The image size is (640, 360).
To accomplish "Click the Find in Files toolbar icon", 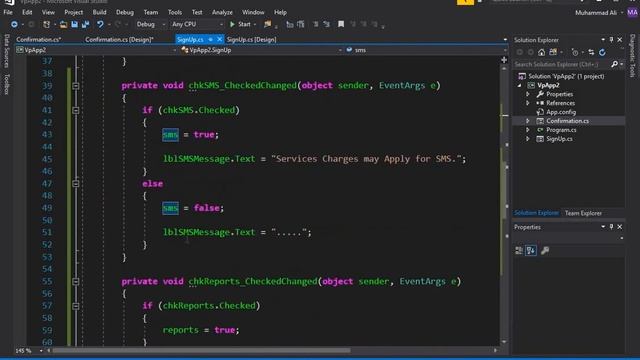I will (x=267, y=24).
